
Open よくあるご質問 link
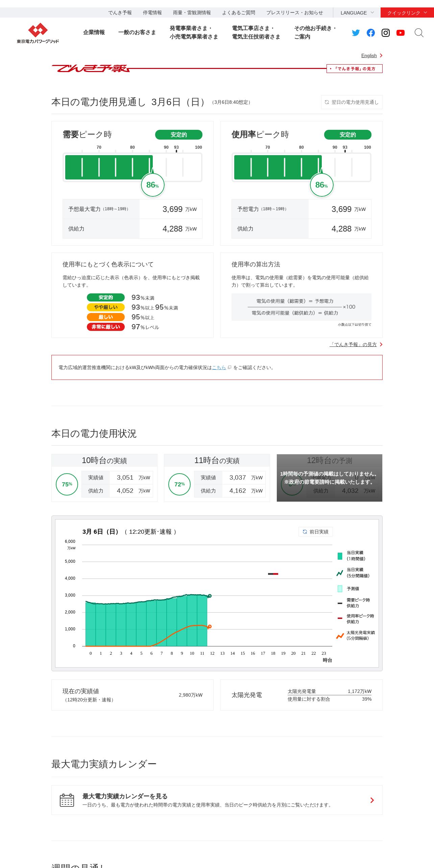pyautogui.click(x=238, y=13)
